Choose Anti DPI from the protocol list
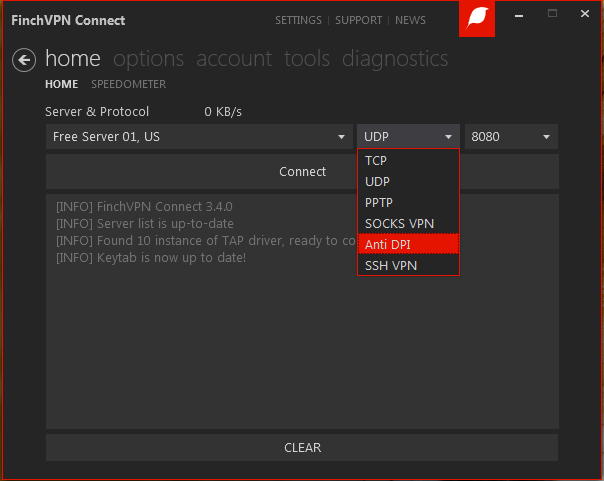Viewport: 604px width, 481px height. tap(408, 244)
